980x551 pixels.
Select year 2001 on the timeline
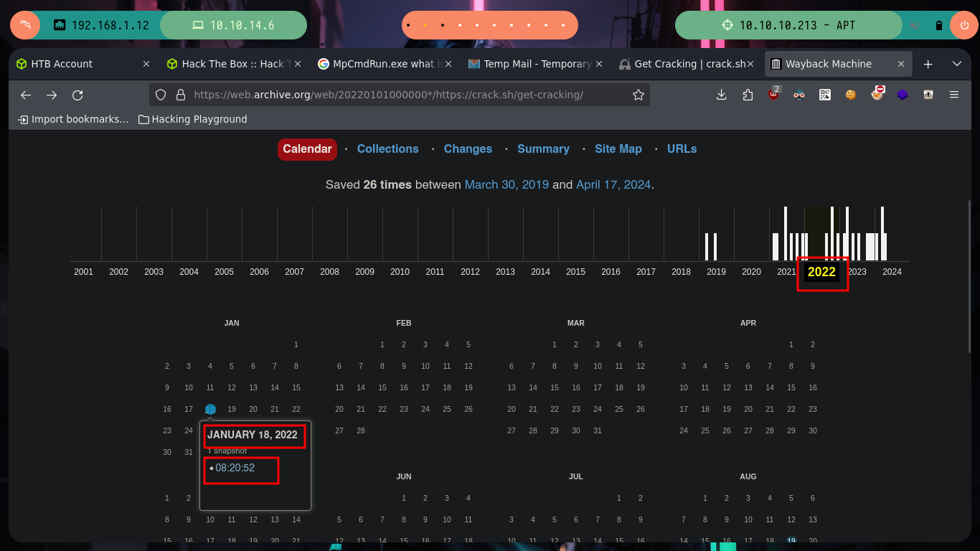pyautogui.click(x=83, y=272)
